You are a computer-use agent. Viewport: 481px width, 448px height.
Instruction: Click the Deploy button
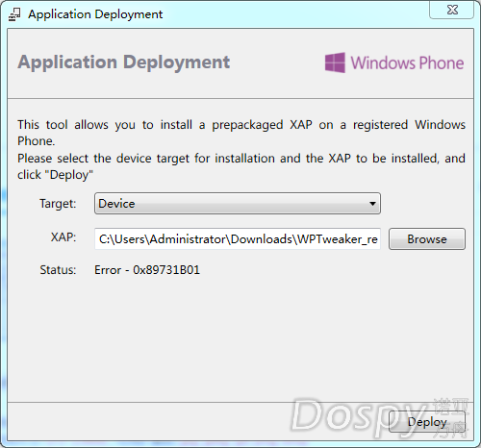[427, 422]
